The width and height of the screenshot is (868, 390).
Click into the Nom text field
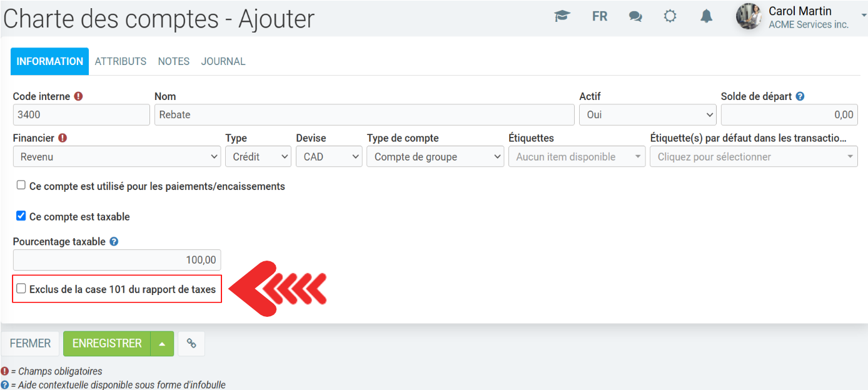pyautogui.click(x=363, y=115)
